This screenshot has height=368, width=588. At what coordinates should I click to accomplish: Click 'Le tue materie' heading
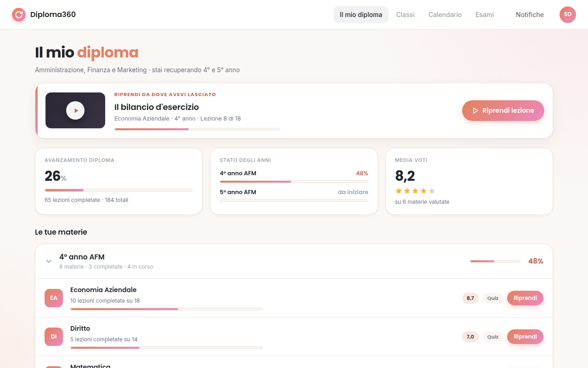[x=61, y=232]
